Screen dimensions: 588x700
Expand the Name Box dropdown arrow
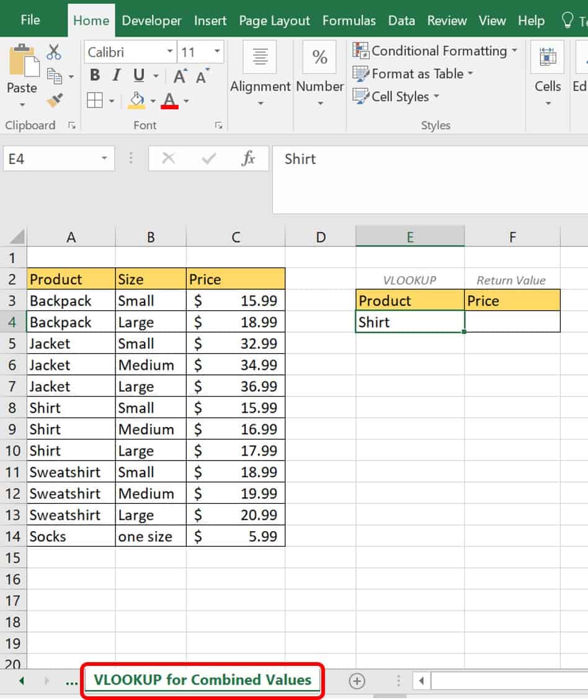click(x=104, y=159)
